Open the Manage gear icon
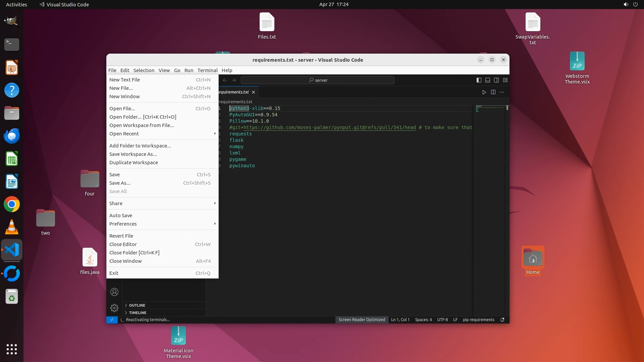Image resolution: width=644 pixels, height=362 pixels. coord(114,308)
